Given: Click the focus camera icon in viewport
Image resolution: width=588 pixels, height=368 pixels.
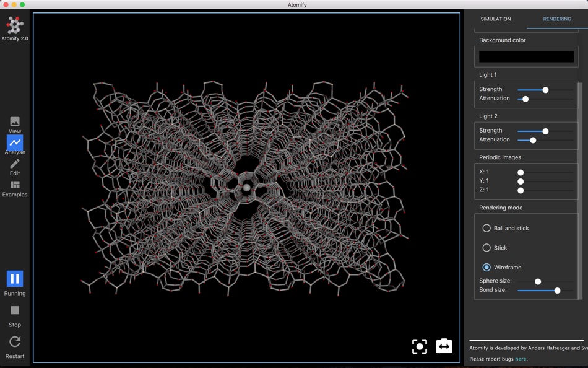Looking at the screenshot, I should (419, 346).
